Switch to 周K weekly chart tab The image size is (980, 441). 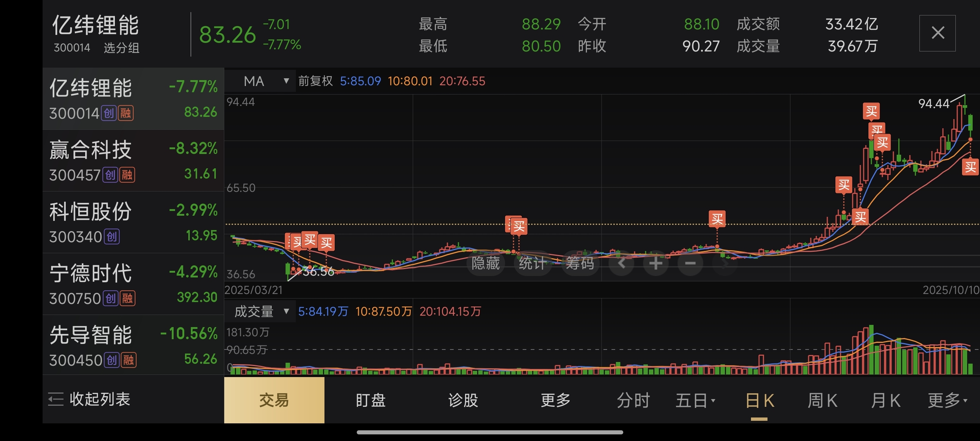point(822,401)
